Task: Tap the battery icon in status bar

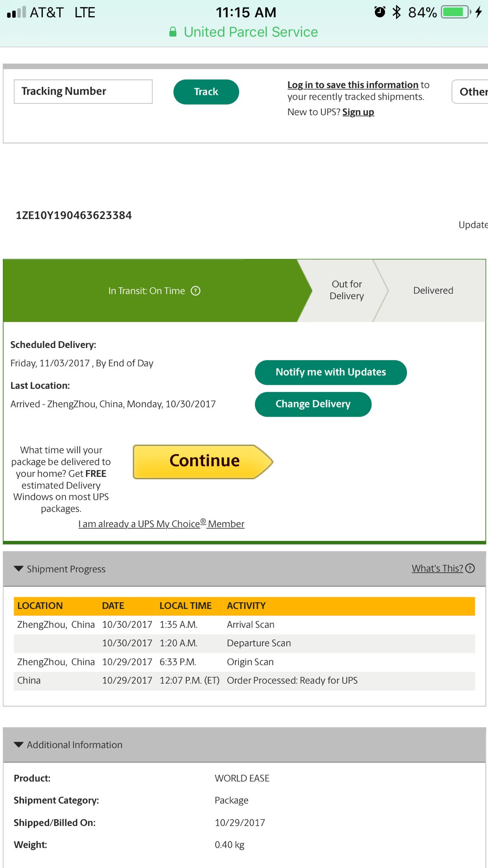Action: (x=456, y=12)
